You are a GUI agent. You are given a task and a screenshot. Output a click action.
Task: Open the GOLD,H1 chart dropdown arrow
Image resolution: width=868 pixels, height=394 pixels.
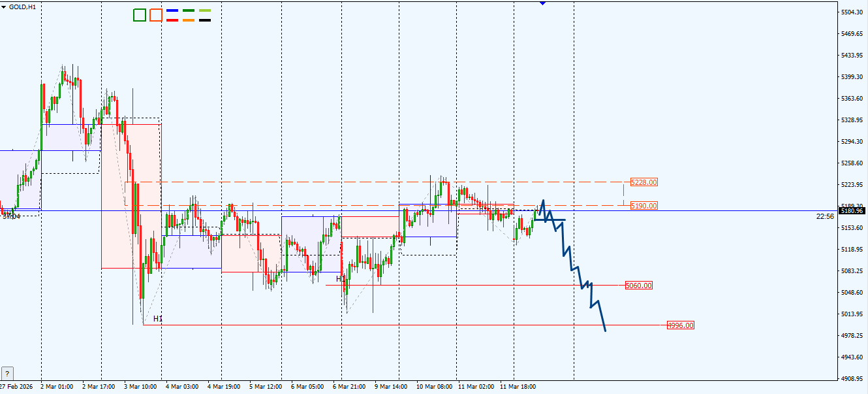(4, 7)
